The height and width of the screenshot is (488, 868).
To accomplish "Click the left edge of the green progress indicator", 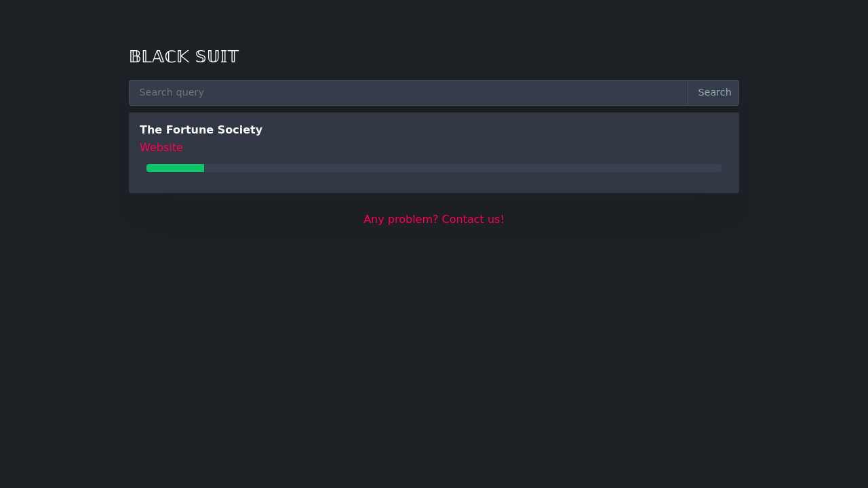I will click(x=149, y=168).
